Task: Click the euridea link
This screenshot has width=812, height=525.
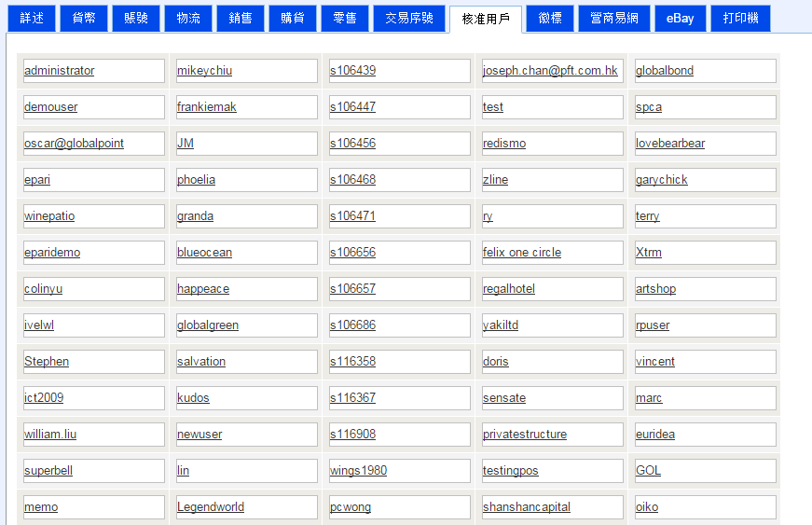Action: pos(655,434)
